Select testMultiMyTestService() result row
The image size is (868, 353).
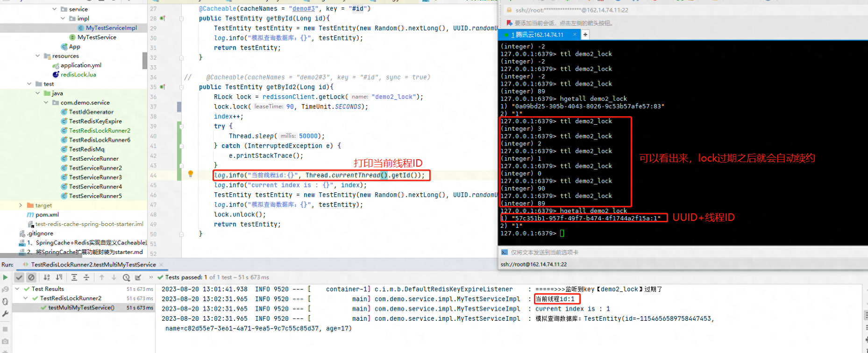click(x=83, y=308)
